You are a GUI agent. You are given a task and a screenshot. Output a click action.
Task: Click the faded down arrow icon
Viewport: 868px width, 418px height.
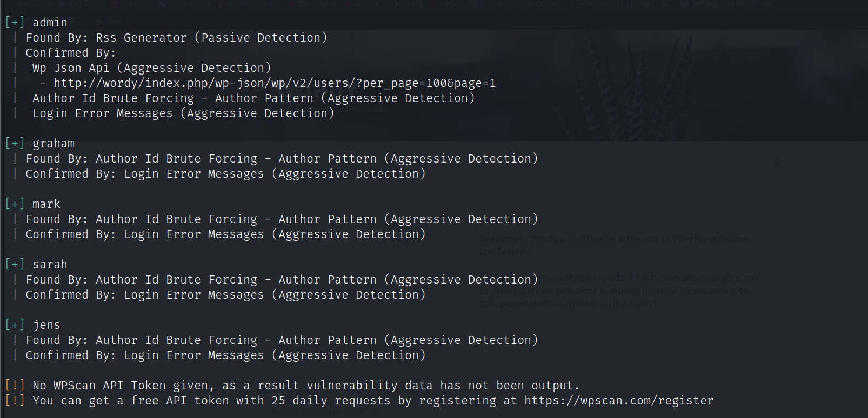[777, 161]
